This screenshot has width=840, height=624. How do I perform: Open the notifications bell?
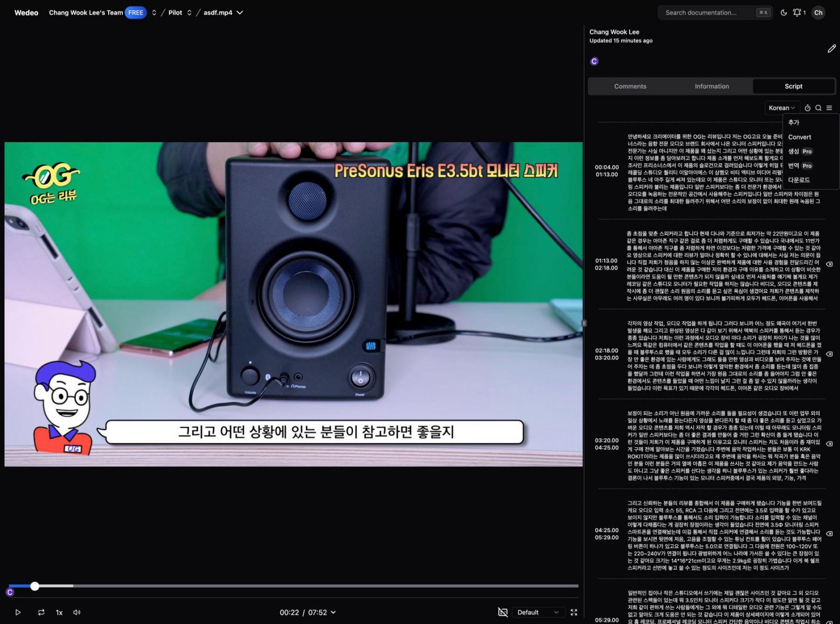pyautogui.click(x=797, y=13)
